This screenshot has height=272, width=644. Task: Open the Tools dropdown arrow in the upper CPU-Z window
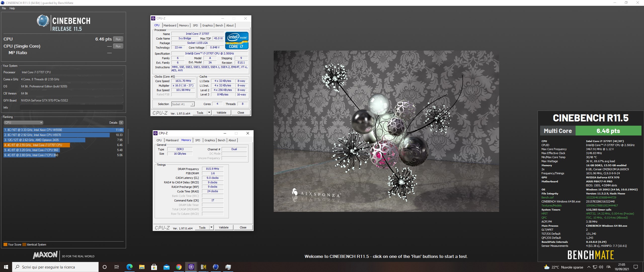tap(209, 113)
